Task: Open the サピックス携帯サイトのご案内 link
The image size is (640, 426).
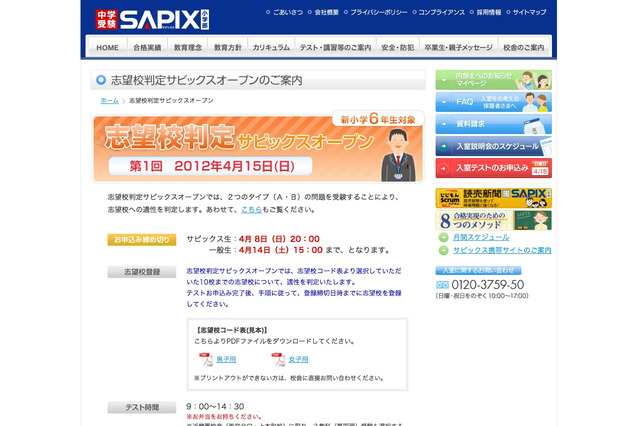Action: tap(502, 250)
